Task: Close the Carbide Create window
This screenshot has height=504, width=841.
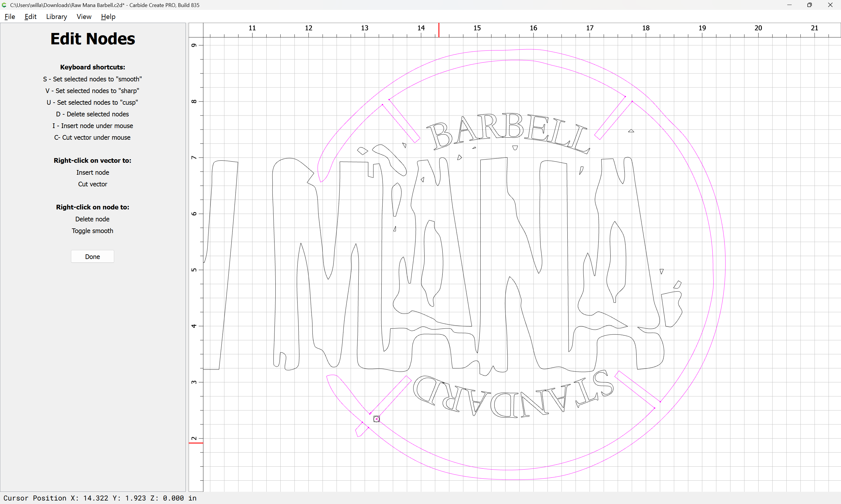Action: click(830, 5)
